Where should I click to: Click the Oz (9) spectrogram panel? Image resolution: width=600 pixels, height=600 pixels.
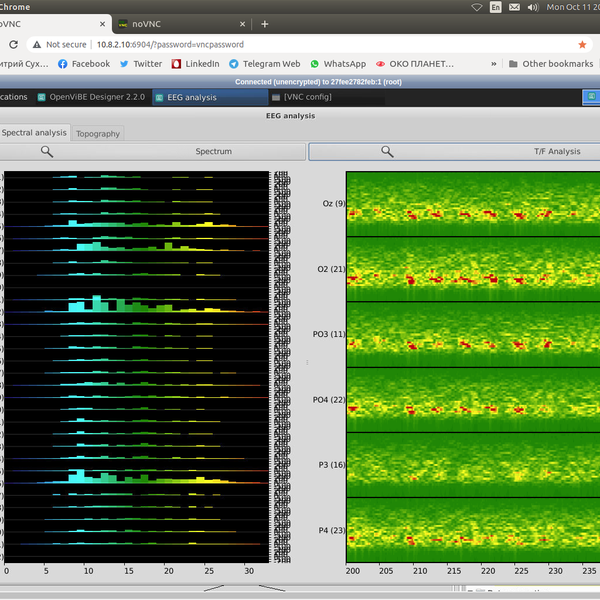(x=472, y=204)
